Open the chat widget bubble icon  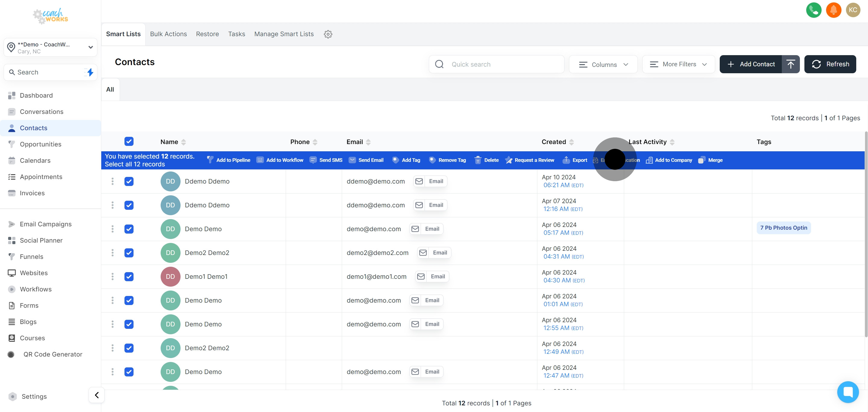[x=848, y=392]
